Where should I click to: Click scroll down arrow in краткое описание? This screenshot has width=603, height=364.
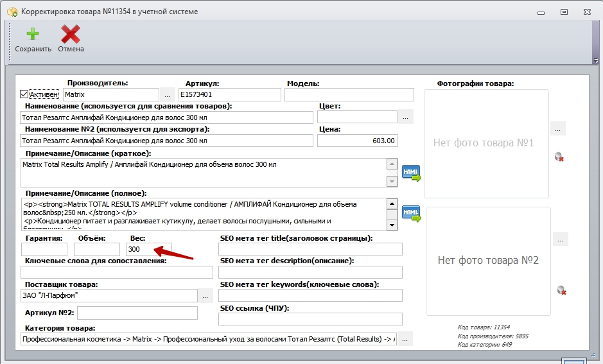click(392, 181)
